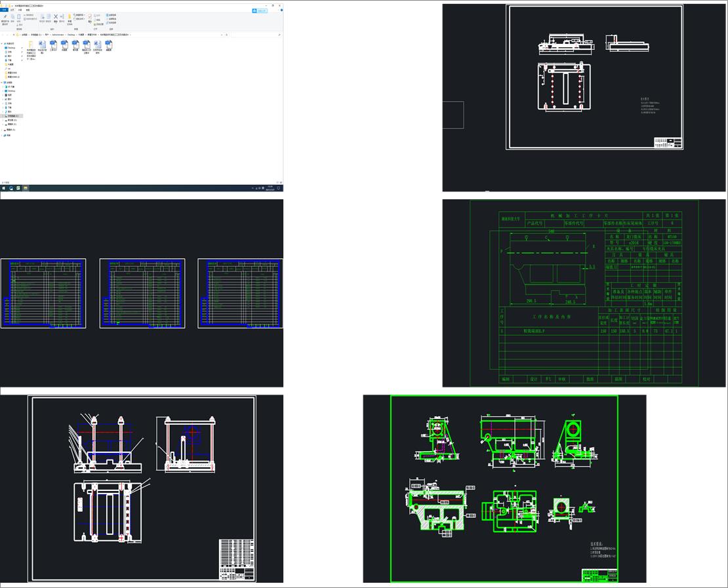Select the highlighted Local Disk (C:) tree item

pos(12,116)
